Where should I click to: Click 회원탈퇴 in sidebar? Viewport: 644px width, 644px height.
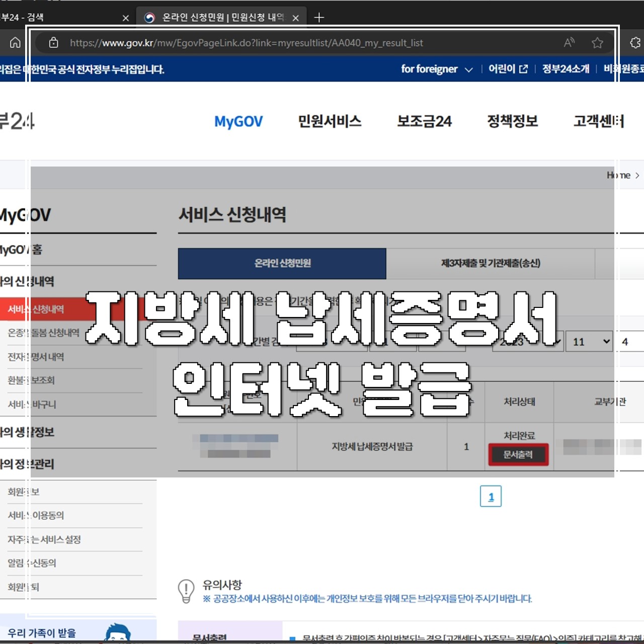(x=23, y=587)
